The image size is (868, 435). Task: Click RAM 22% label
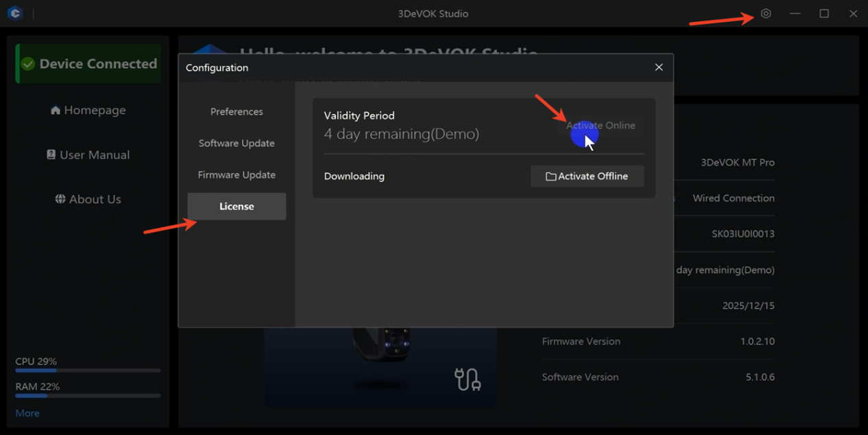37,387
